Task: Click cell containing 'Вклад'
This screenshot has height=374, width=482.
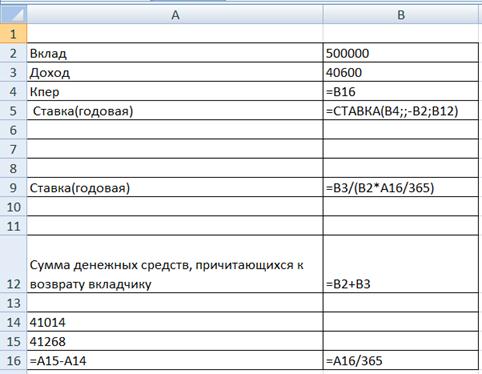Action: coord(175,53)
